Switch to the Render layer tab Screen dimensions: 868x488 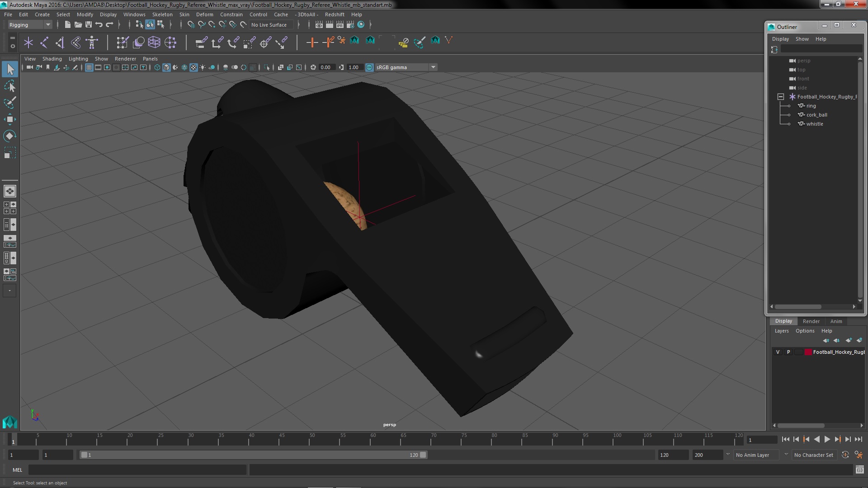[x=811, y=321]
